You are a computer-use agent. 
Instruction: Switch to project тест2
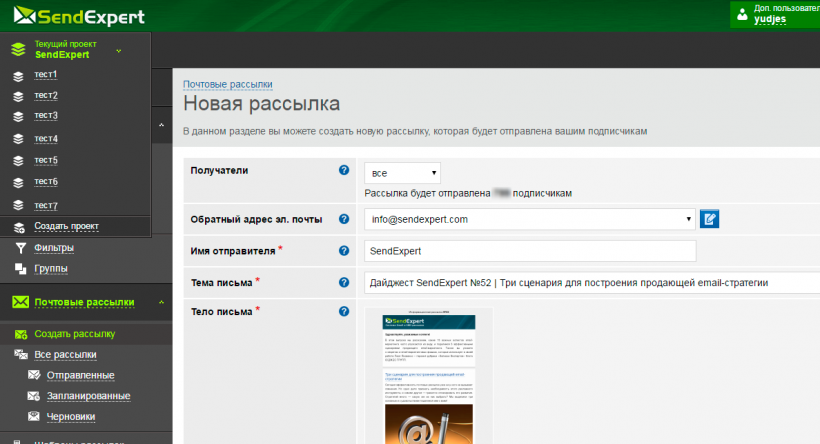point(46,95)
